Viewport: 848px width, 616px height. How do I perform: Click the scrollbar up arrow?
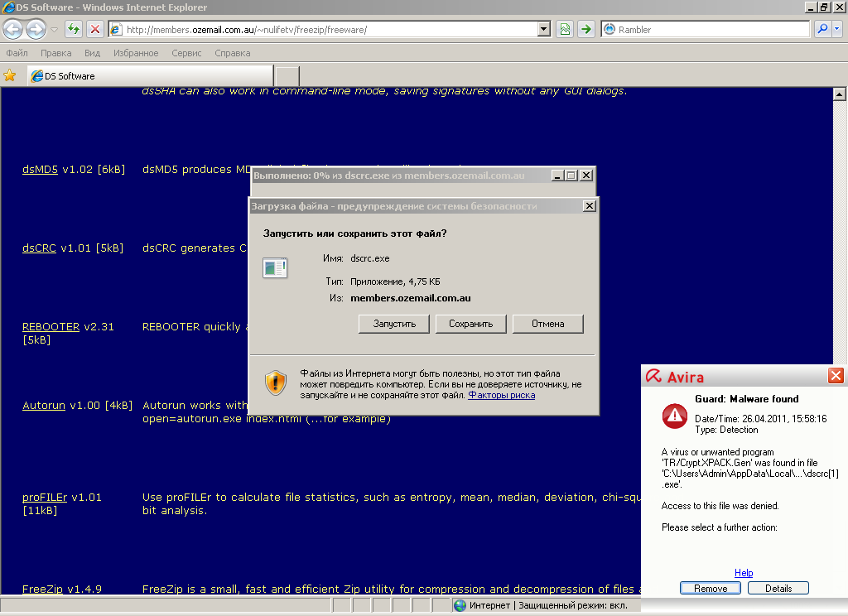pos(840,94)
